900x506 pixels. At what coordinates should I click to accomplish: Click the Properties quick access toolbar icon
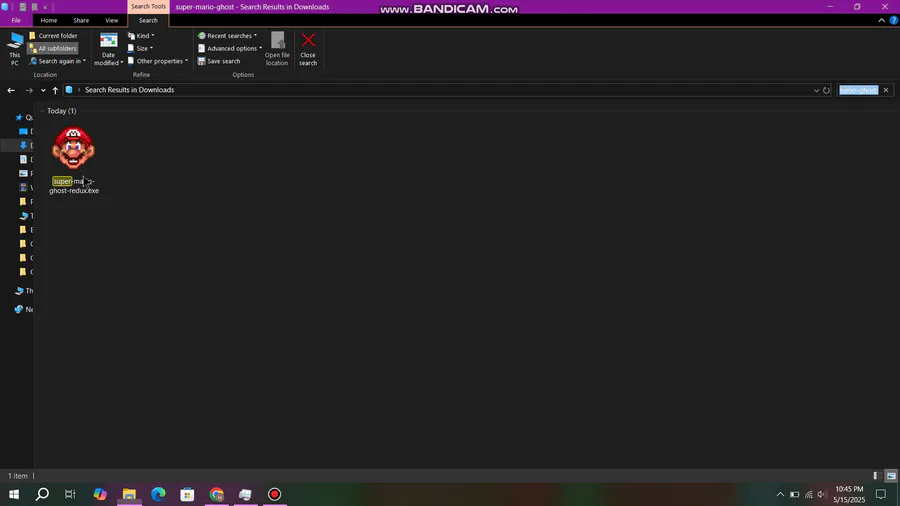23,7
